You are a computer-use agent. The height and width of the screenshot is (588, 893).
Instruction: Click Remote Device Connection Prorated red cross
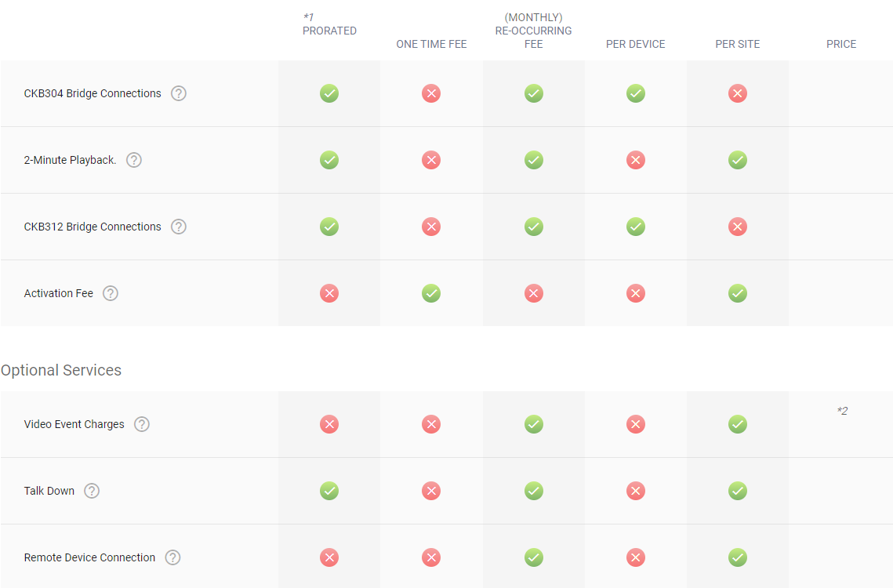pyautogui.click(x=329, y=557)
